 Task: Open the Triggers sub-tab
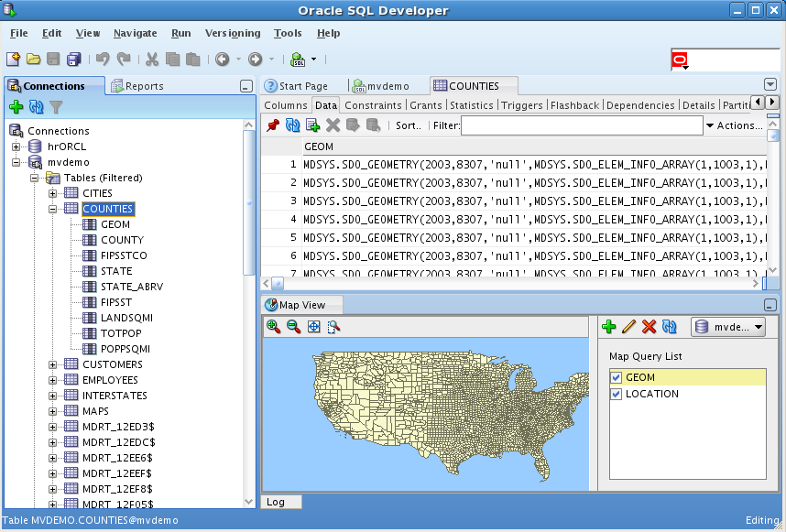coord(522,105)
